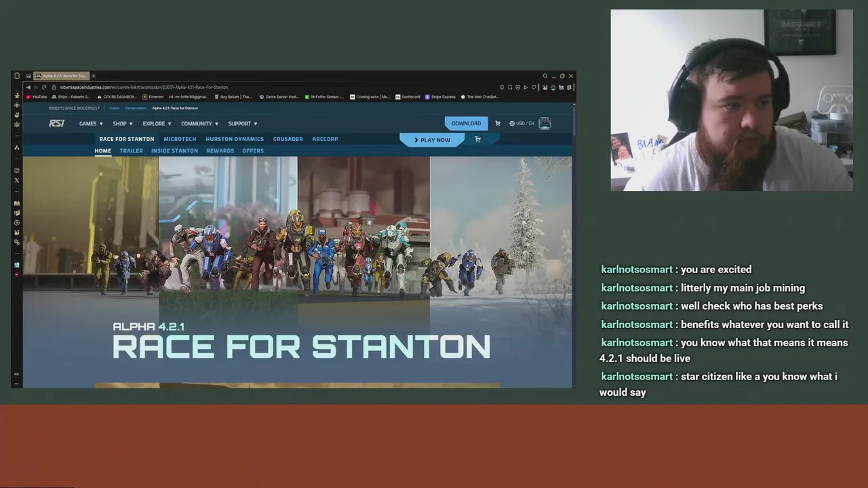
Task: Expand the SHOP dropdown menu
Action: (123, 123)
